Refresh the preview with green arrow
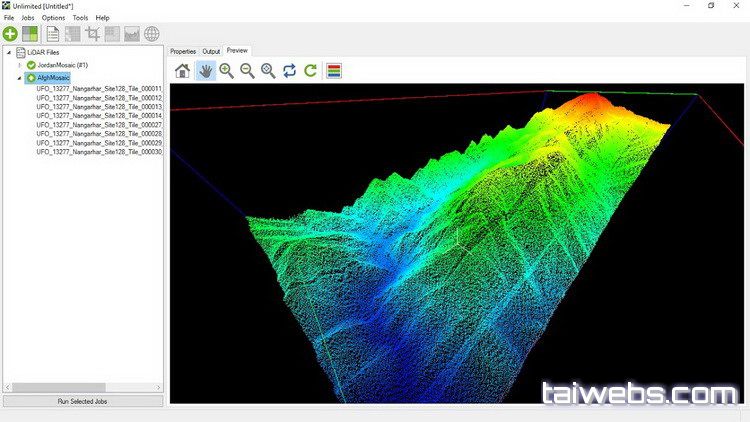The width and height of the screenshot is (750, 422). click(x=311, y=70)
